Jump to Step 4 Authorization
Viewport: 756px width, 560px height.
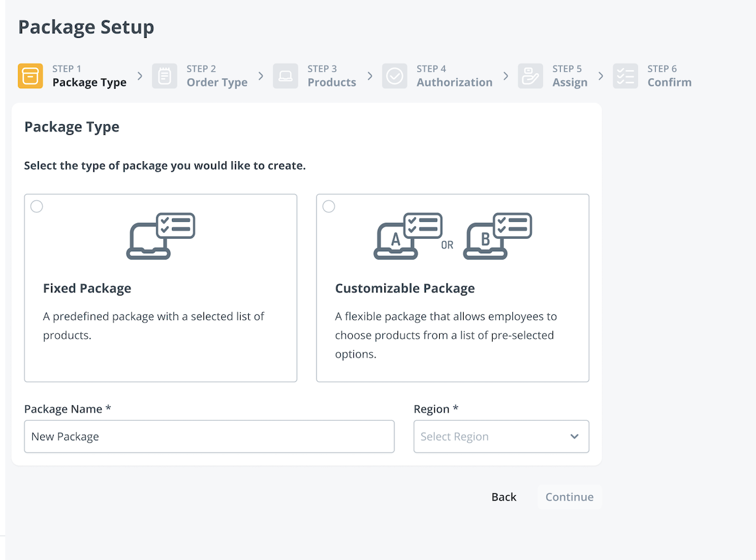tap(454, 82)
